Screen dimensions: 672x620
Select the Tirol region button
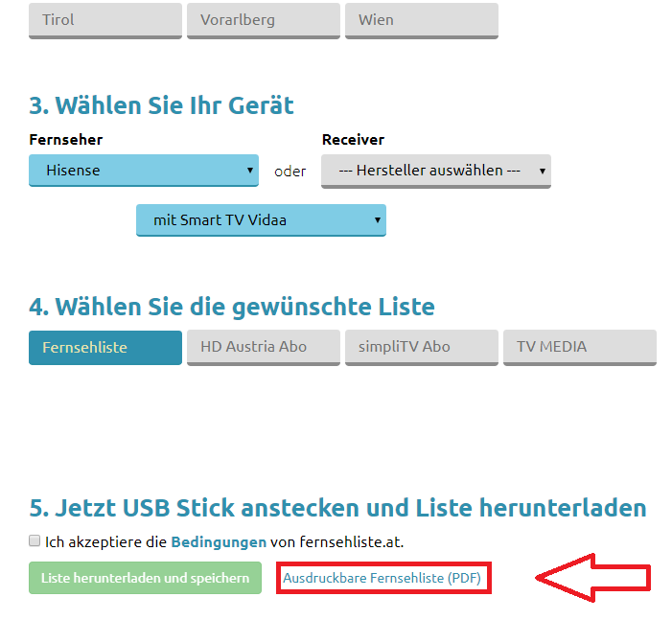pyautogui.click(x=105, y=20)
